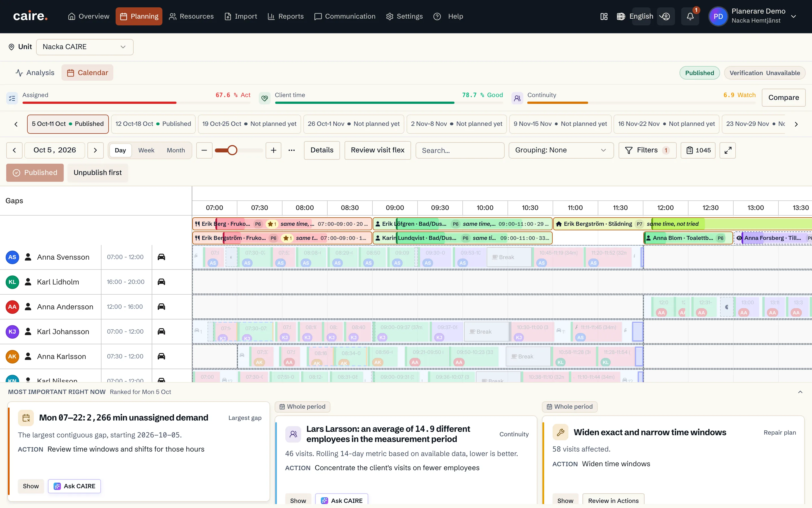Click the 1045 visits clipboard button
Screen dimensions: 812x508
click(698, 150)
